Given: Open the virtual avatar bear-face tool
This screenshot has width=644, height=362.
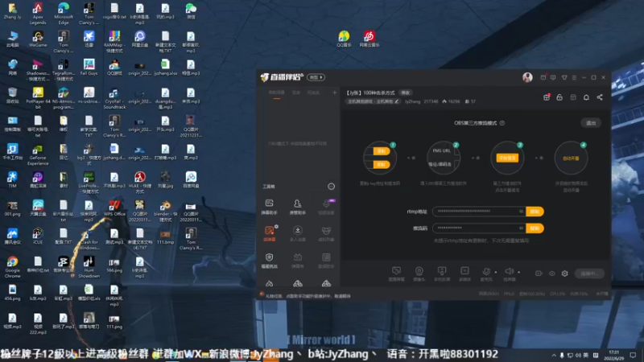Looking at the screenshot, I should (326, 232).
